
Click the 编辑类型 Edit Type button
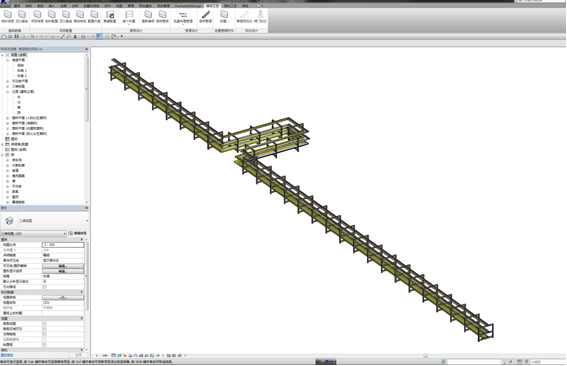[x=78, y=234]
